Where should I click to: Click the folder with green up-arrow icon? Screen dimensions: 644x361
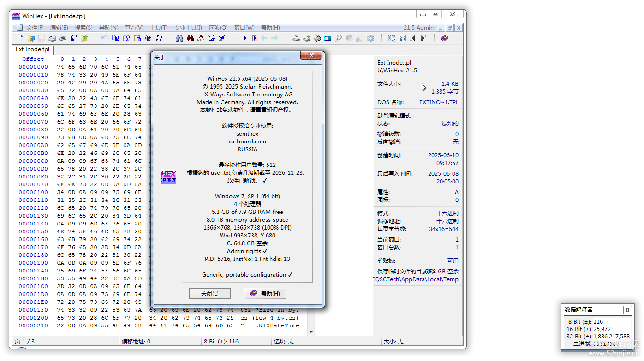point(84,38)
